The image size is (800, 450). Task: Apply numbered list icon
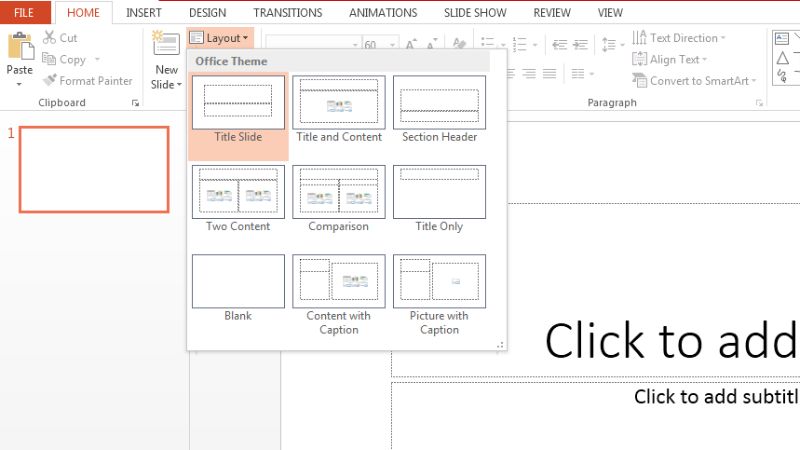[519, 44]
